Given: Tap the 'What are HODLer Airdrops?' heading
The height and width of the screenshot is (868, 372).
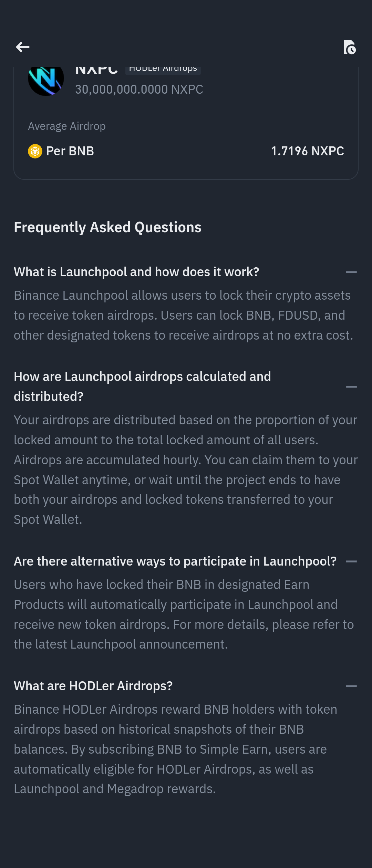Looking at the screenshot, I should pyautogui.click(x=93, y=686).
